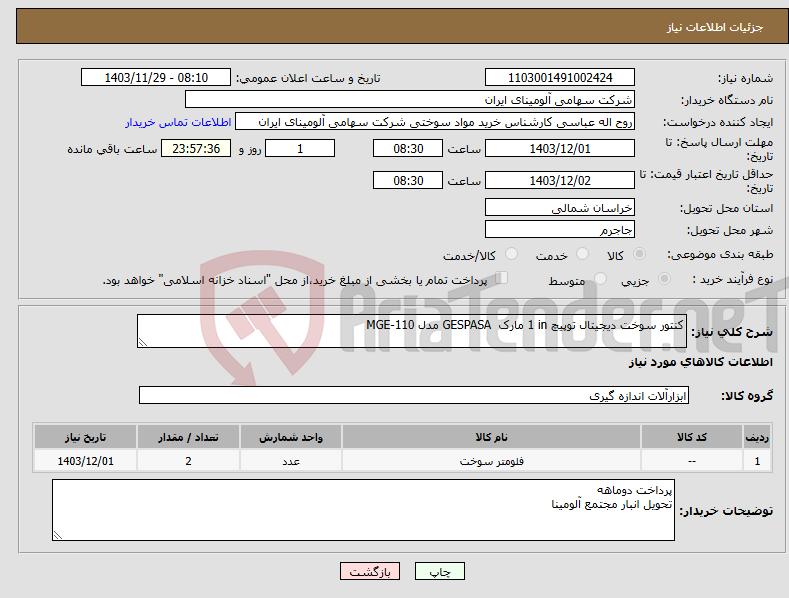This screenshot has width=789, height=598.
Task: Click the عدد unit cell in table
Action: [291, 461]
